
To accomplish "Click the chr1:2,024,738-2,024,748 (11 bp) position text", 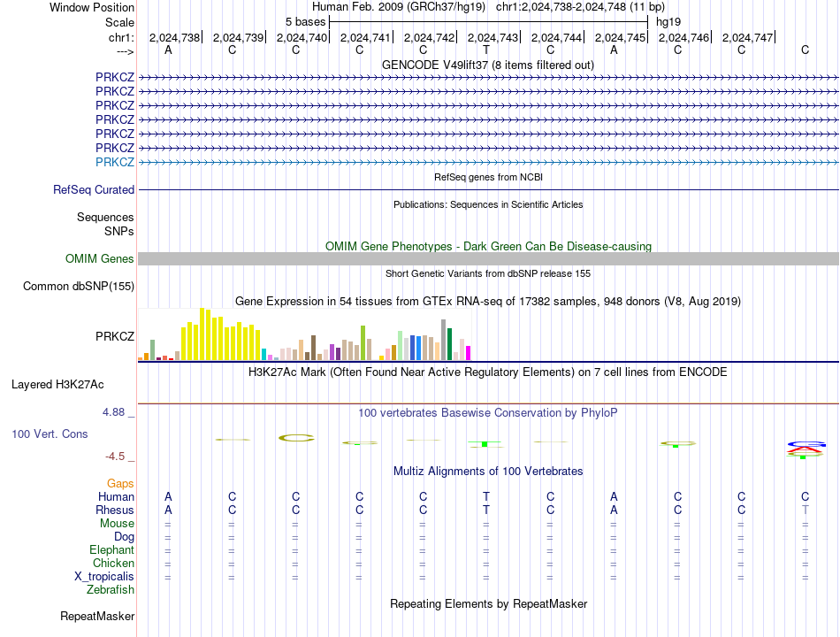I will tap(580, 7).
